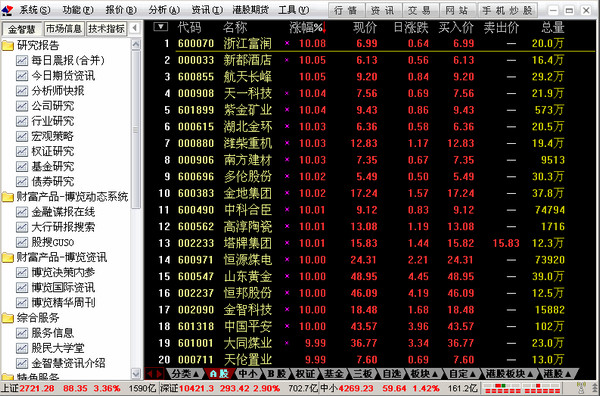This screenshot has height=396, width=600.
Task: Collapse the 综合服务 folder
Action: coord(8,318)
